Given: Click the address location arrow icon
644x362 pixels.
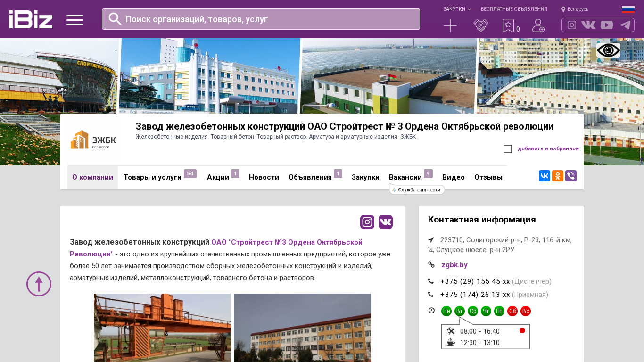Looking at the screenshot, I should (431, 240).
